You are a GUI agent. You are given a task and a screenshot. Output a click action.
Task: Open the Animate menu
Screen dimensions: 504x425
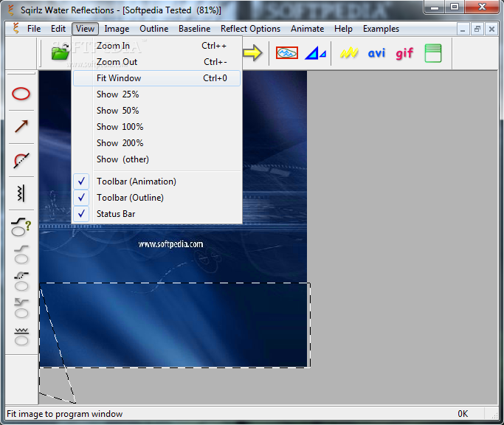[x=307, y=29]
